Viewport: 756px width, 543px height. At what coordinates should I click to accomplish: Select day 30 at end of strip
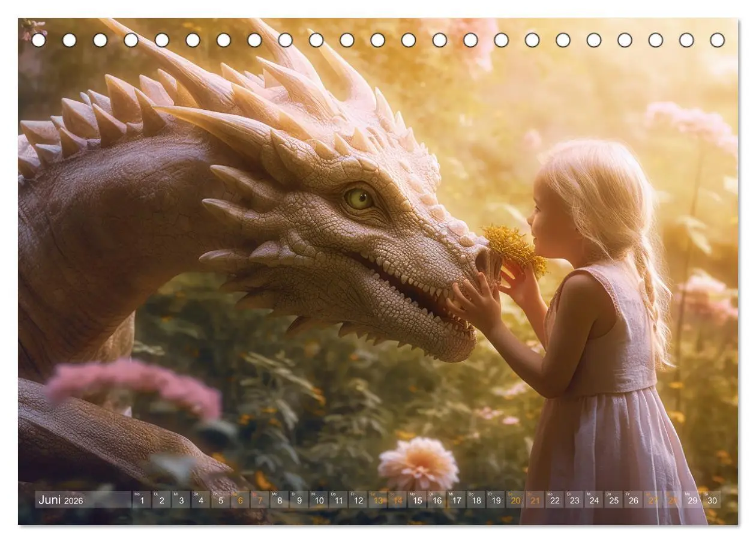712,500
